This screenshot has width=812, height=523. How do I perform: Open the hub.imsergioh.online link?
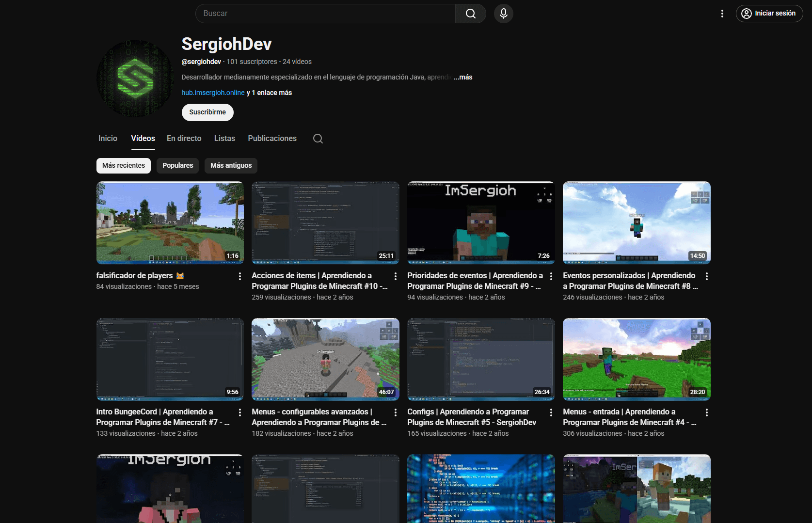(213, 92)
